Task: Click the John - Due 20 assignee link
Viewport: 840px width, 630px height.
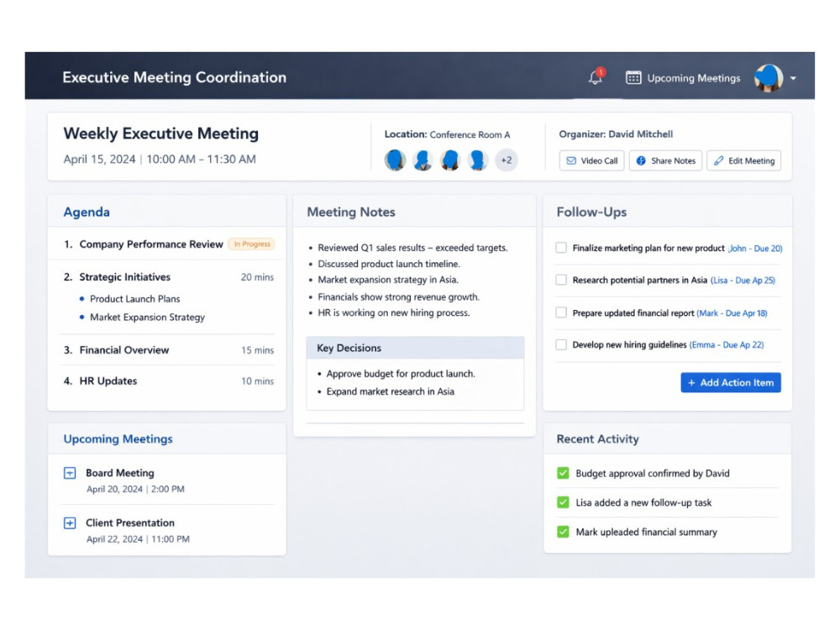Action: pyautogui.click(x=755, y=248)
